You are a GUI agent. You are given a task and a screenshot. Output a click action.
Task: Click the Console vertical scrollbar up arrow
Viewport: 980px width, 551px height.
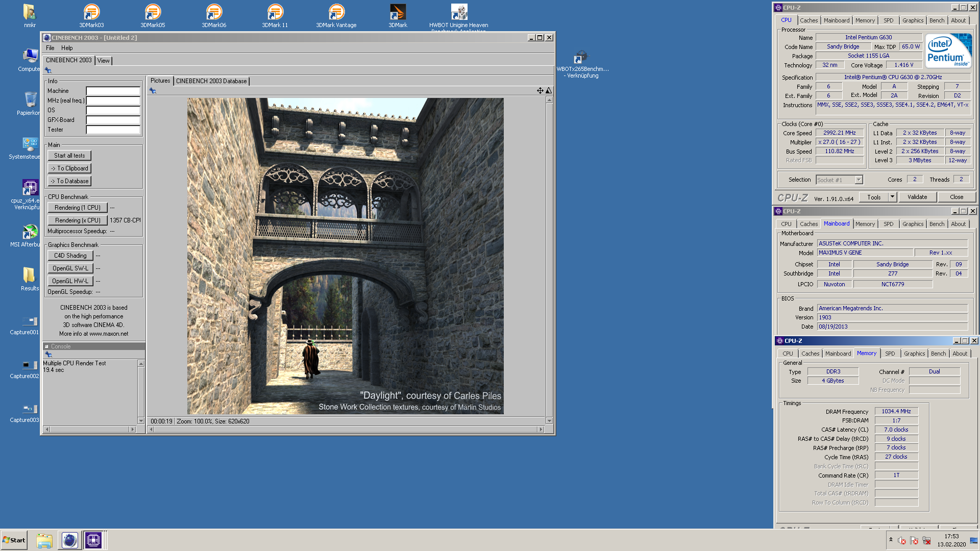click(141, 364)
